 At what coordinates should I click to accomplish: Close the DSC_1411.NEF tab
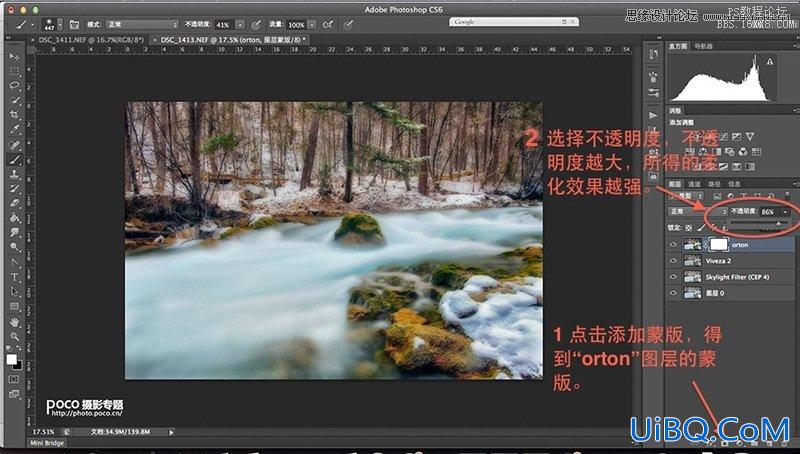(33, 40)
